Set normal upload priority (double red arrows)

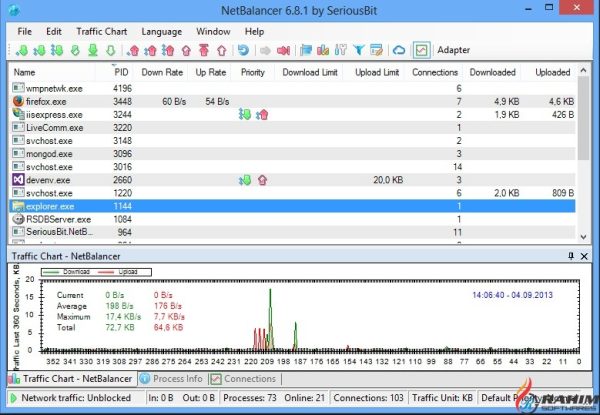[150, 50]
